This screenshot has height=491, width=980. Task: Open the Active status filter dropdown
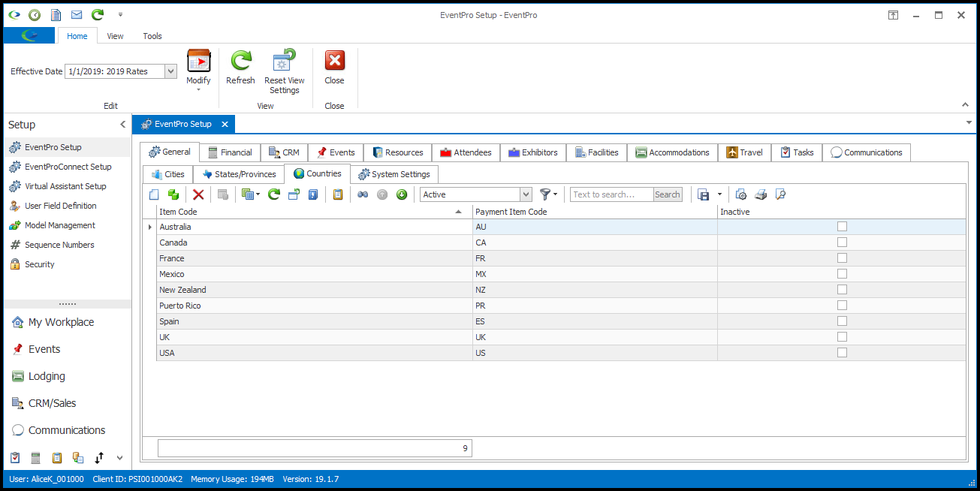526,194
